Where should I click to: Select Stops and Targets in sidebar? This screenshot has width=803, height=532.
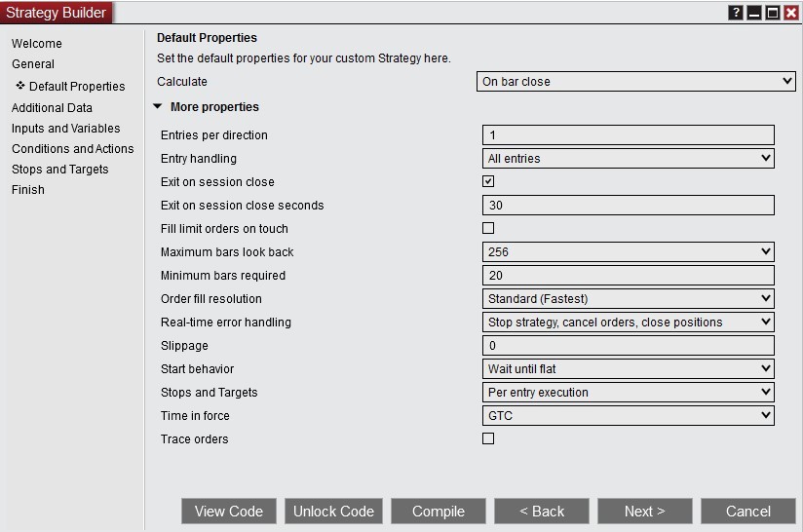pos(60,170)
